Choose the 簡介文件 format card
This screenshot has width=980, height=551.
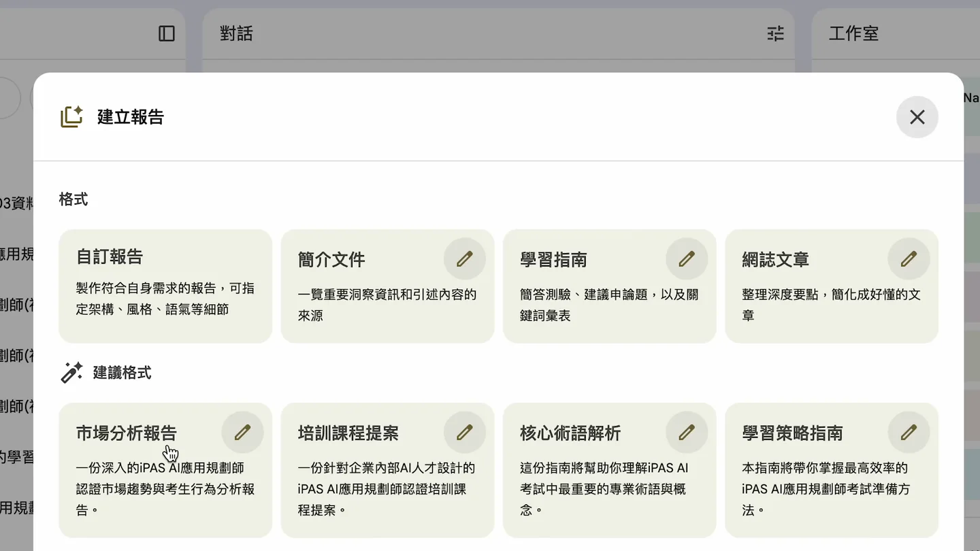coord(387,286)
